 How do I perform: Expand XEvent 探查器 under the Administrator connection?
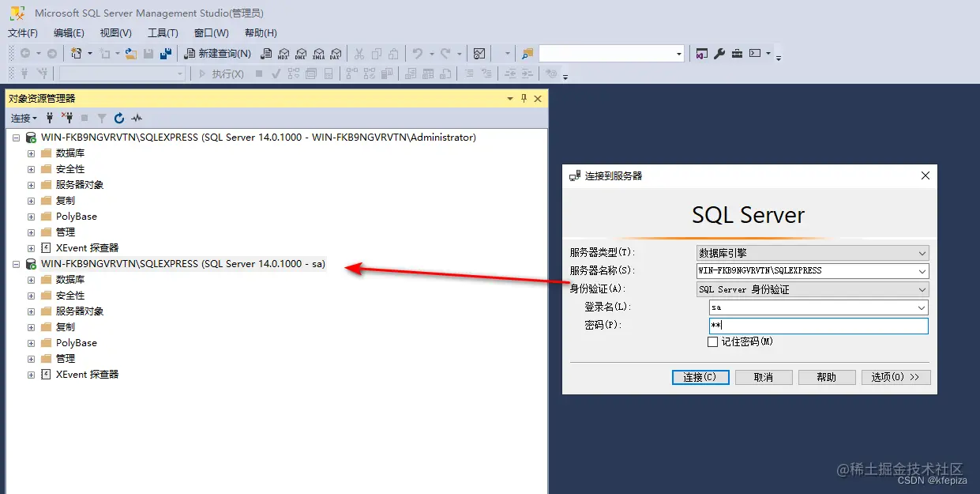[31, 248]
